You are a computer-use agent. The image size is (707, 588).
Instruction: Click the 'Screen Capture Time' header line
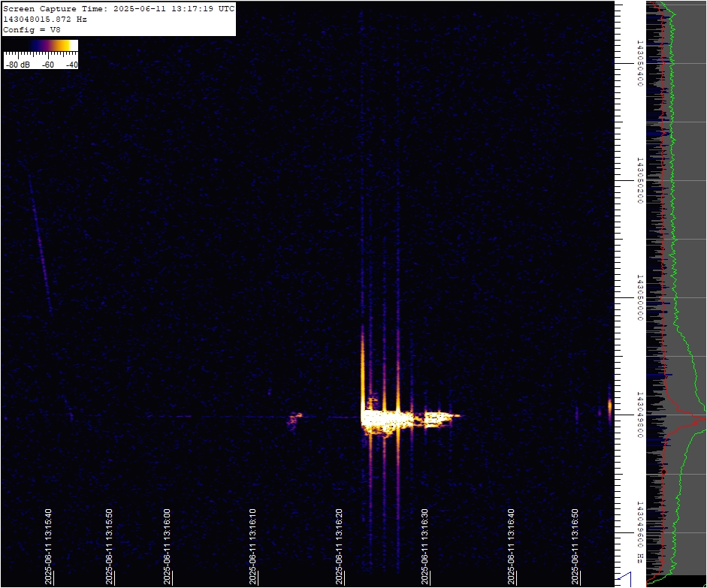[119, 8]
